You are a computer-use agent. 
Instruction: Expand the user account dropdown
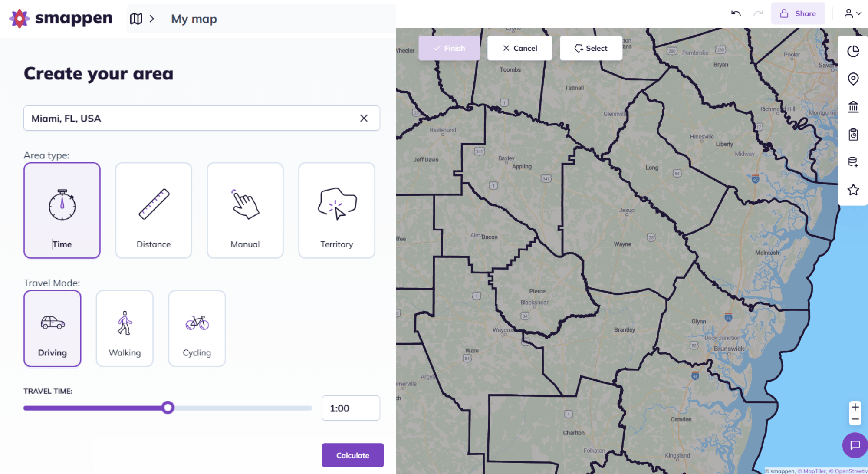click(852, 13)
